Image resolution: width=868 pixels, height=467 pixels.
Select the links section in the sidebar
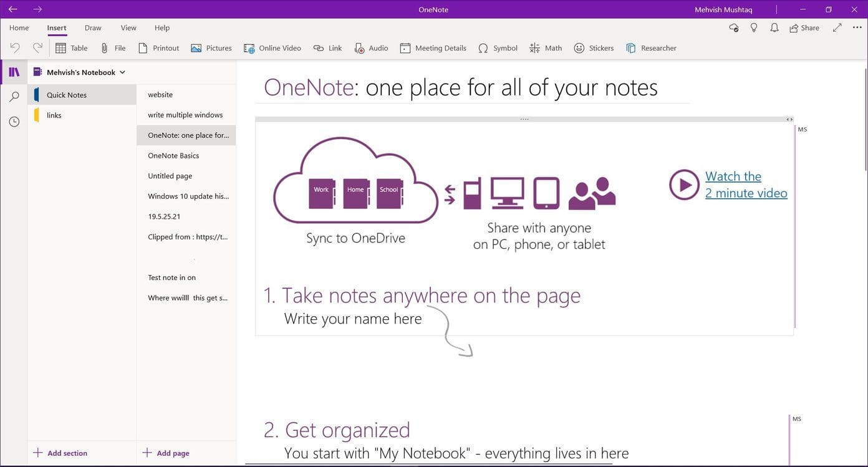tap(54, 115)
